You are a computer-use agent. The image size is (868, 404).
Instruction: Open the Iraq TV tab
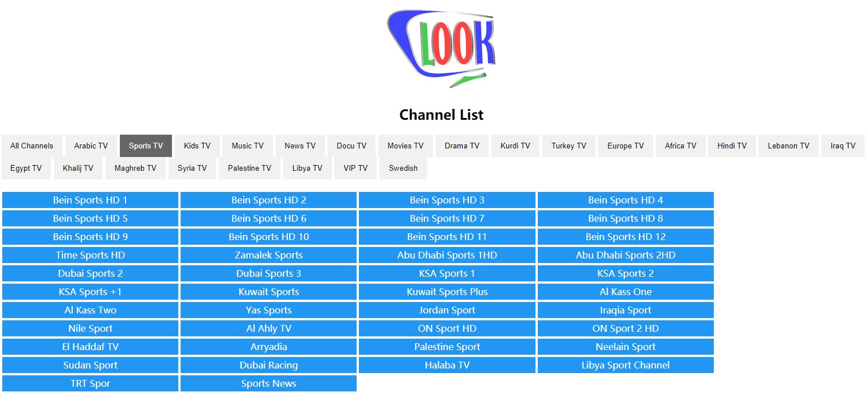point(843,146)
